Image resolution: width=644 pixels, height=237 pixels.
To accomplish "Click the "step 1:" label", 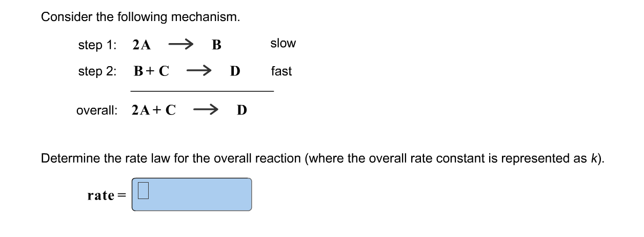I will (x=97, y=45).
